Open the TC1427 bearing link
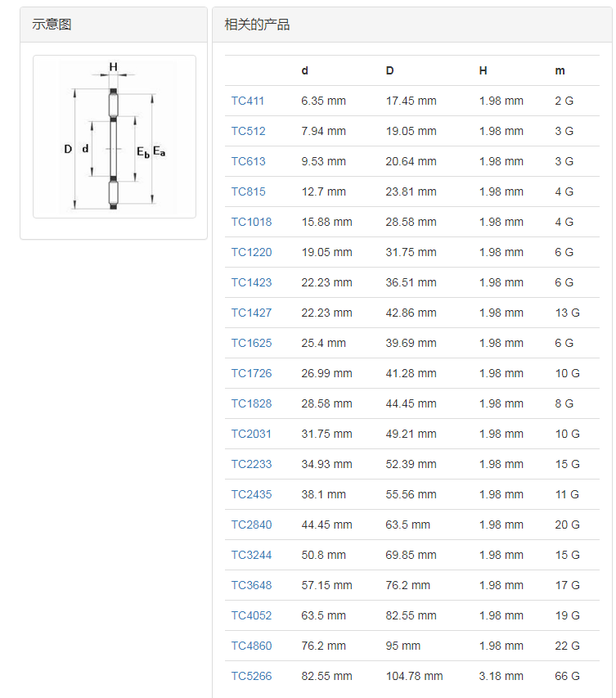 (x=249, y=313)
